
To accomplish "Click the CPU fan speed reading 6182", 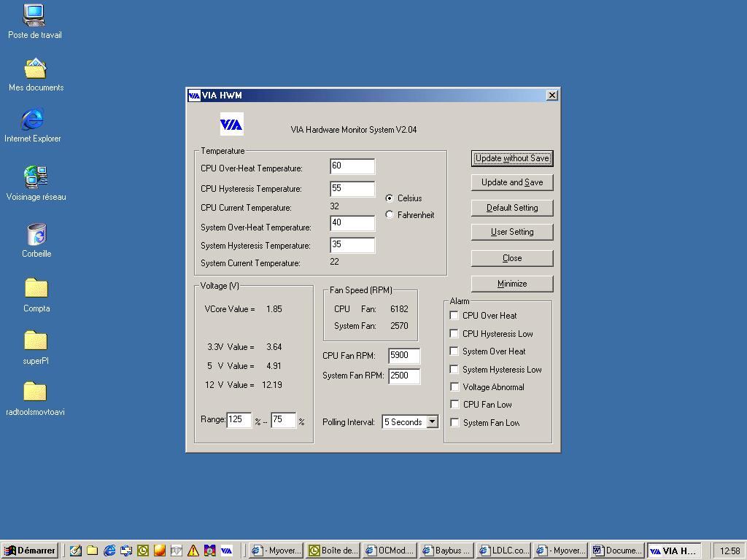I will click(x=399, y=309).
